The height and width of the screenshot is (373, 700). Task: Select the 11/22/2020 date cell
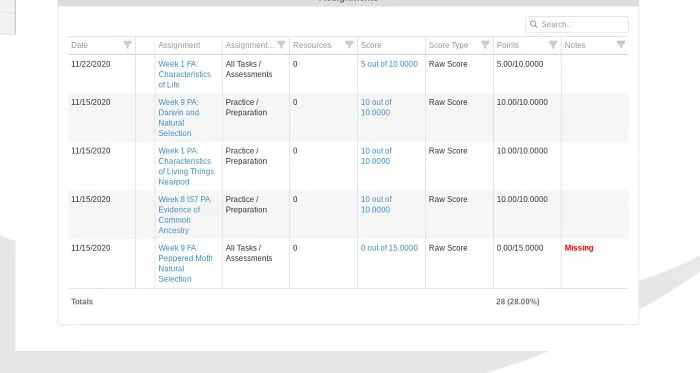click(91, 64)
